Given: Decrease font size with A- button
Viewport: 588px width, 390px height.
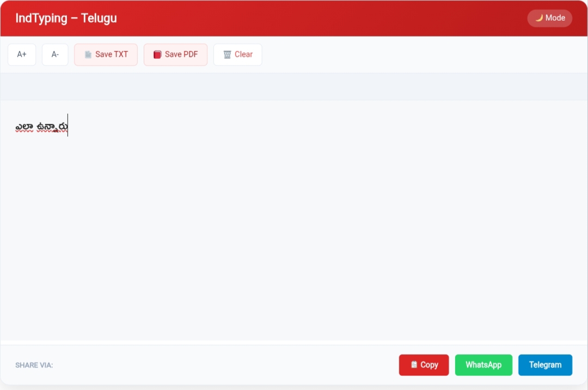Looking at the screenshot, I should click(x=55, y=54).
